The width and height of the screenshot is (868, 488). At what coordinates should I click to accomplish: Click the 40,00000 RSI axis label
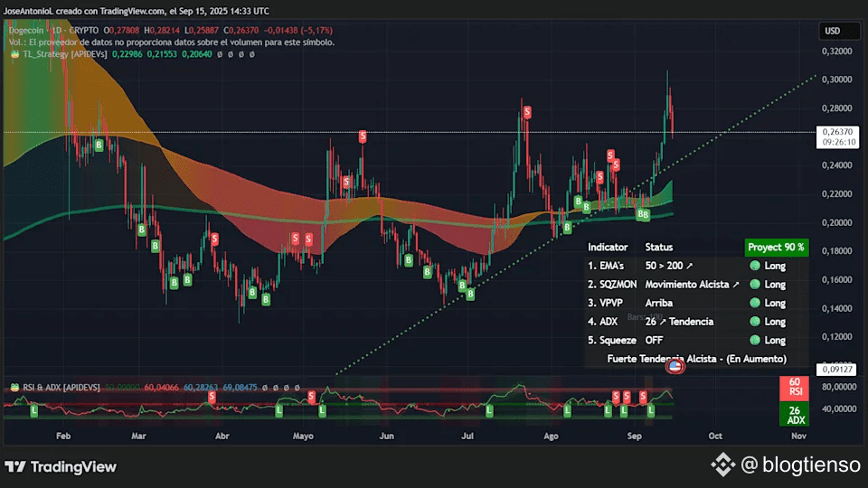pos(839,408)
